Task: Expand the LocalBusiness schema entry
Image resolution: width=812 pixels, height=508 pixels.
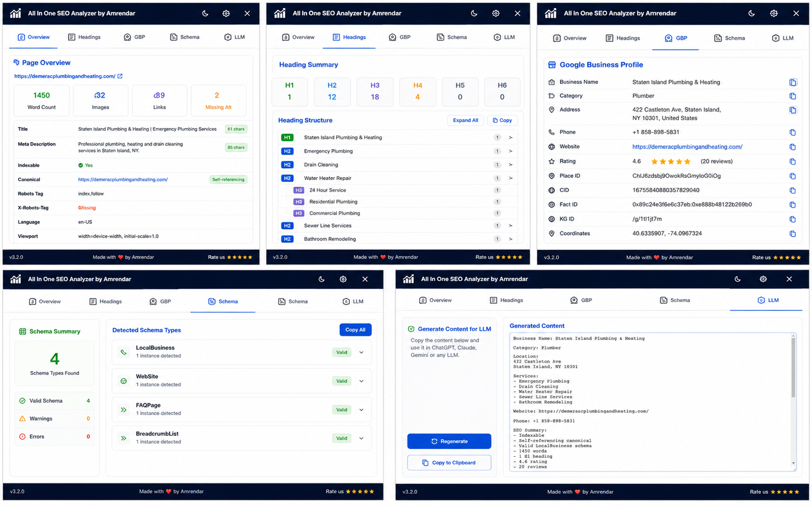Action: (361, 352)
